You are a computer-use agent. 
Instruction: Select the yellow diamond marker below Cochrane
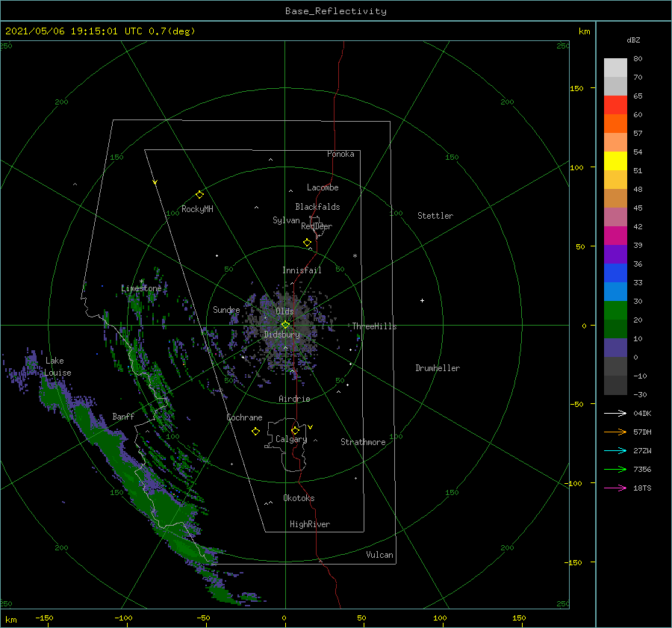[x=255, y=432]
